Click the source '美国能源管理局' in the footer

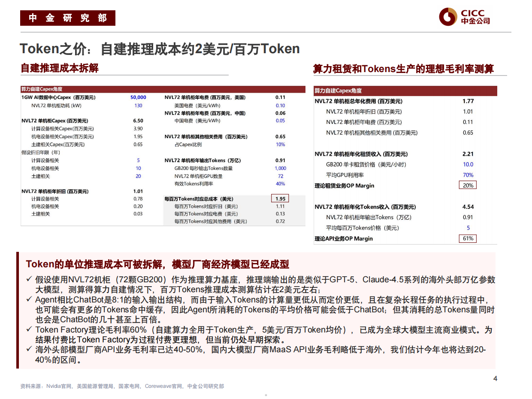tap(96, 387)
